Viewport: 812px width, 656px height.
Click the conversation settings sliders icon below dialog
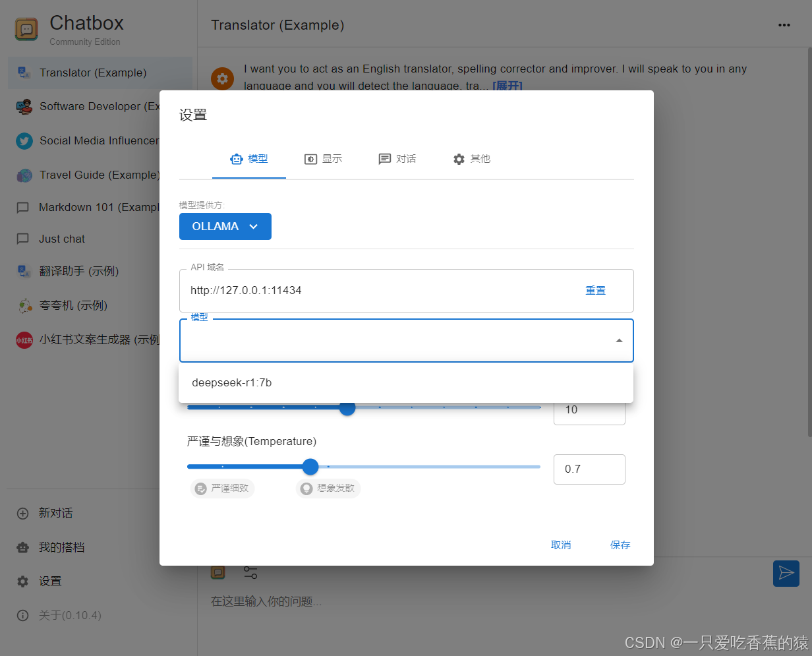tap(250, 572)
